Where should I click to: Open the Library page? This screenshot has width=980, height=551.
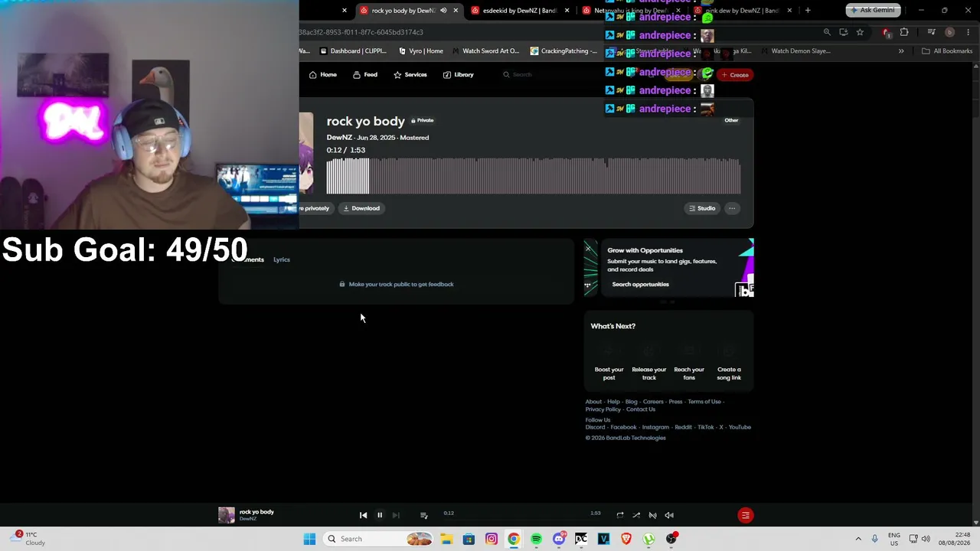tap(459, 74)
